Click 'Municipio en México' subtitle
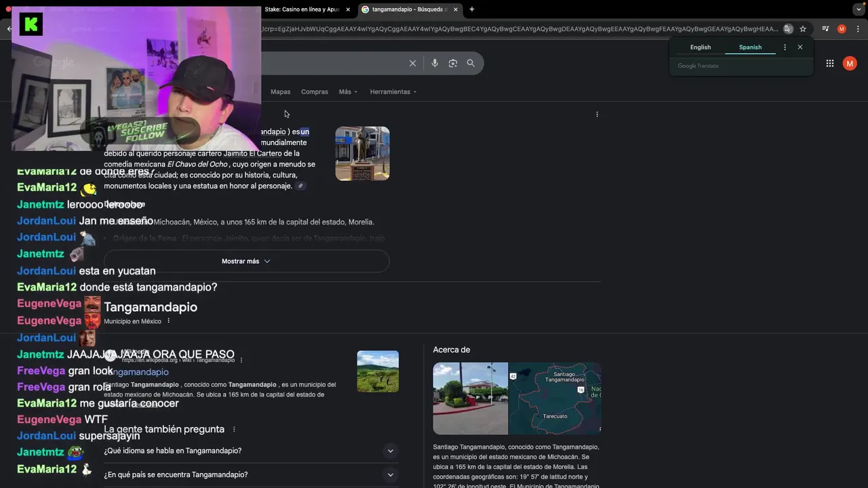The height and width of the screenshot is (488, 868). 133,321
